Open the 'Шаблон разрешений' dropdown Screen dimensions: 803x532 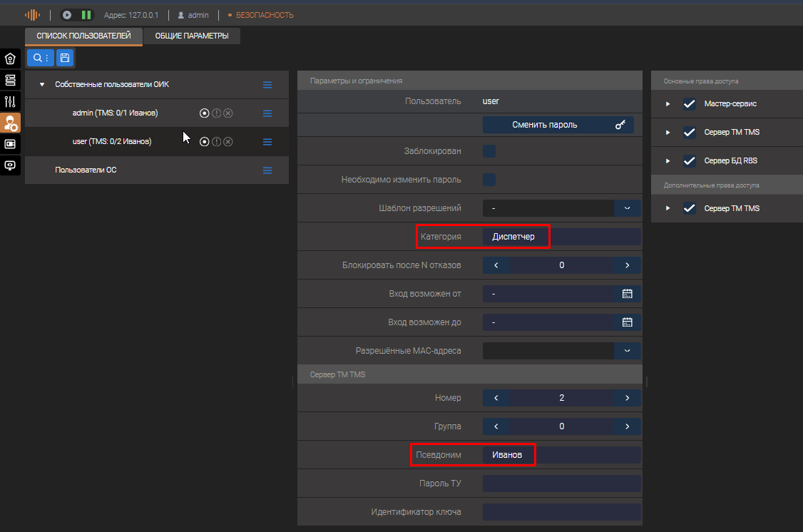point(628,208)
